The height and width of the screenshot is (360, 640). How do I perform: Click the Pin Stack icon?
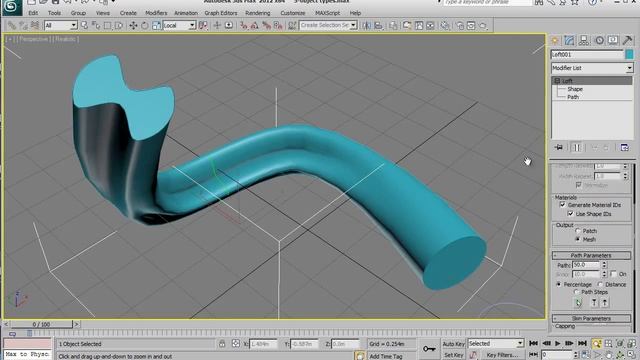click(559, 147)
